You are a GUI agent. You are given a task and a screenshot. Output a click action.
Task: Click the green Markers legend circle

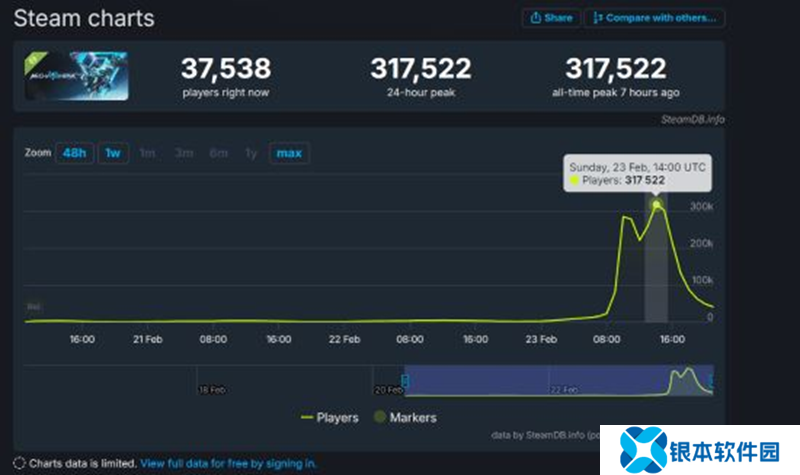pyautogui.click(x=379, y=417)
